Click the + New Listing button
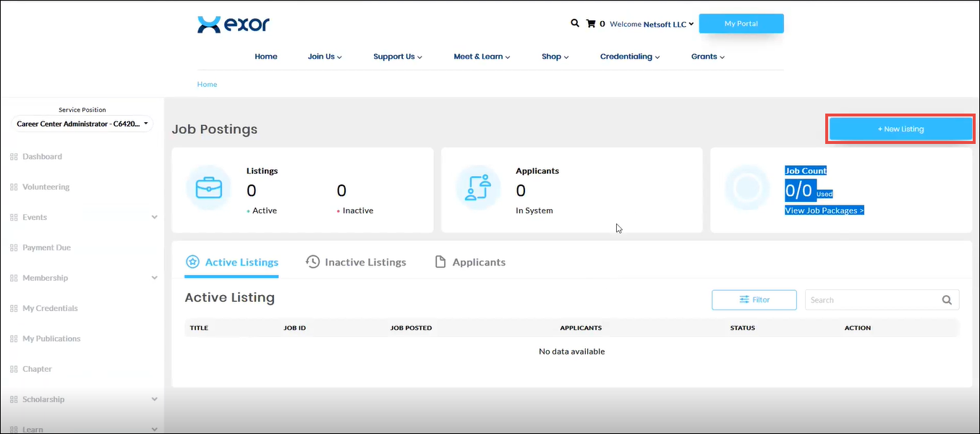The height and width of the screenshot is (434, 980). [x=900, y=129]
